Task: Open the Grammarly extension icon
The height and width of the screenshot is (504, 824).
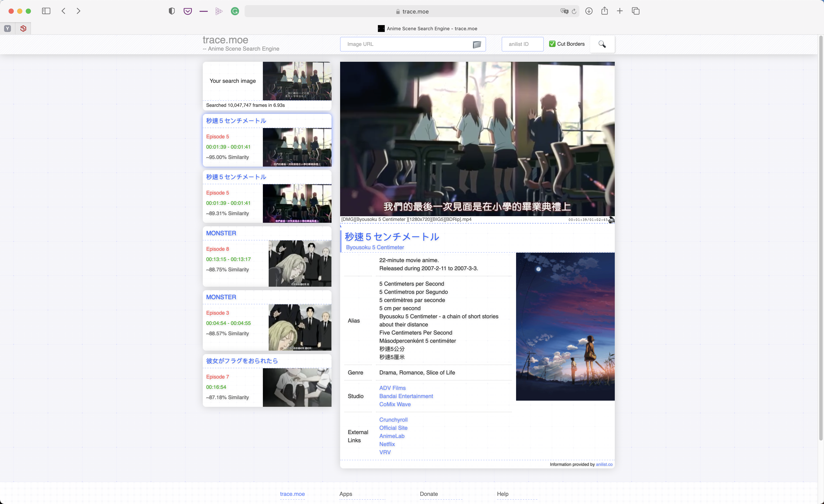Action: click(235, 11)
